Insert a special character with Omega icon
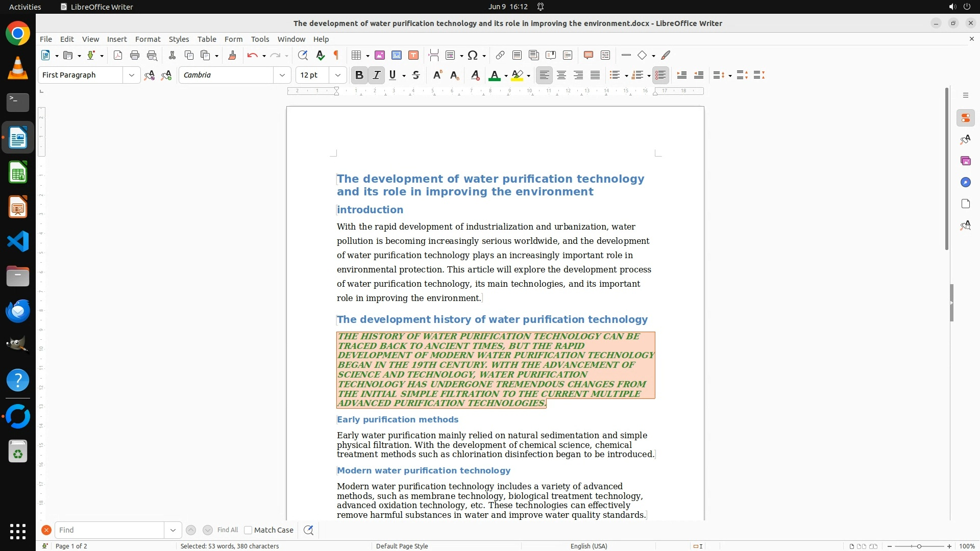Image resolution: width=980 pixels, height=551 pixels. (x=473, y=55)
